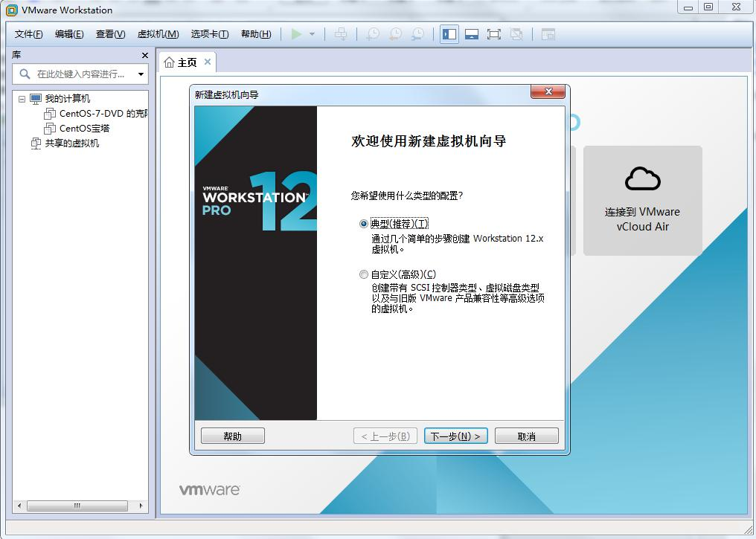Click the search magnifier icon in library

pyautogui.click(x=25, y=74)
